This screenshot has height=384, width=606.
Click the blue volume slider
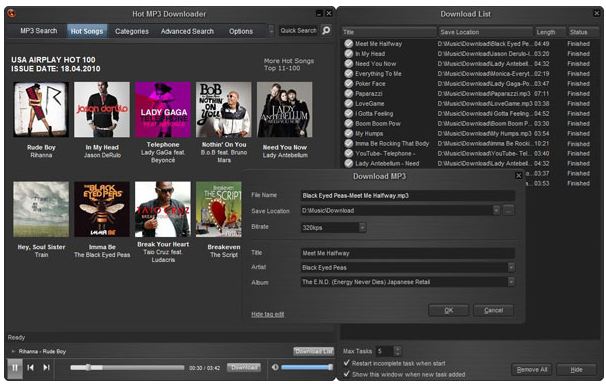(x=307, y=367)
